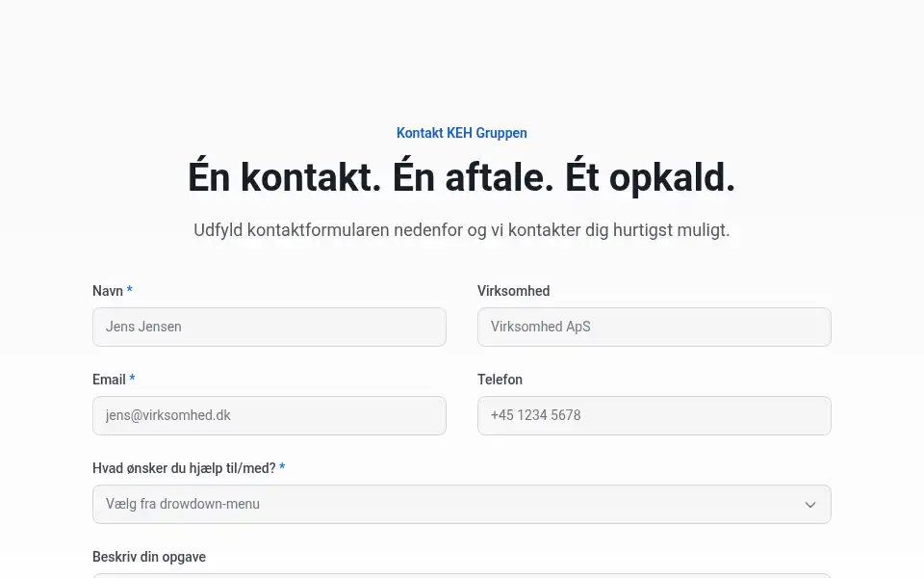This screenshot has width=924, height=578.
Task: Focus the Virksomhed input field
Action: pos(654,327)
